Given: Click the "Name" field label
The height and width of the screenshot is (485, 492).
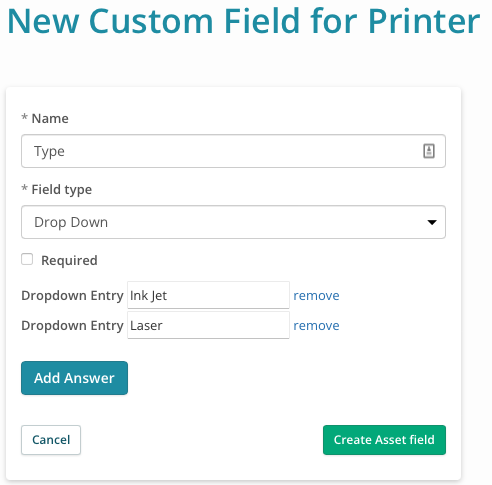Looking at the screenshot, I should click(50, 118).
